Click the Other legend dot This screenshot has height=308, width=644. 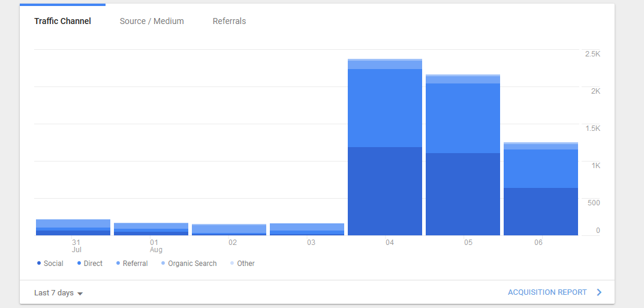[232, 263]
